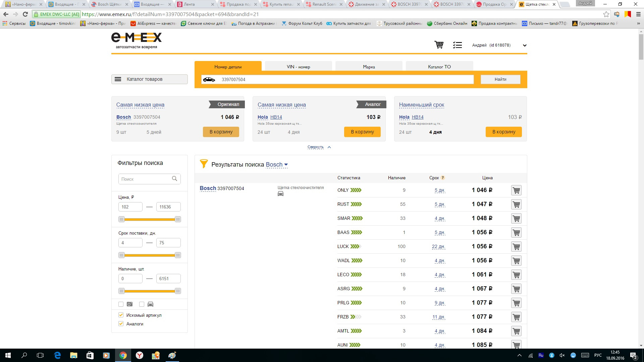
Task: Open the Каталог ТО tab
Action: [x=439, y=67]
